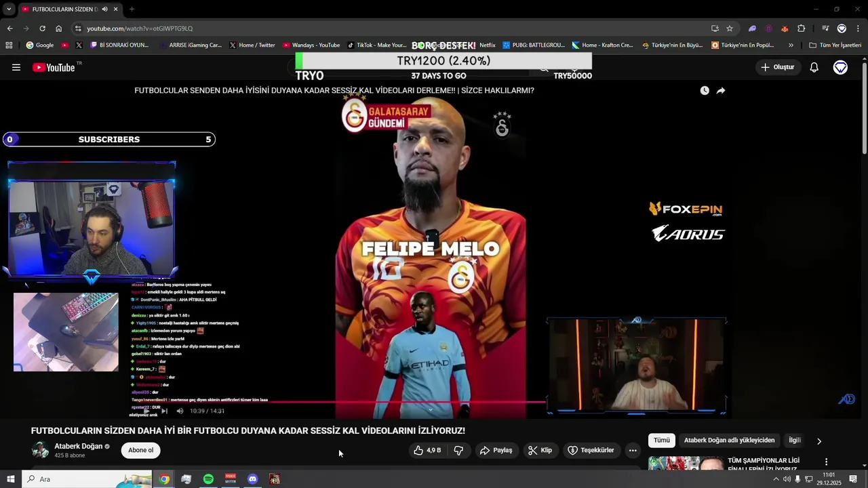Mute the tab via speaker icon
The height and width of the screenshot is (488, 868).
(x=105, y=9)
